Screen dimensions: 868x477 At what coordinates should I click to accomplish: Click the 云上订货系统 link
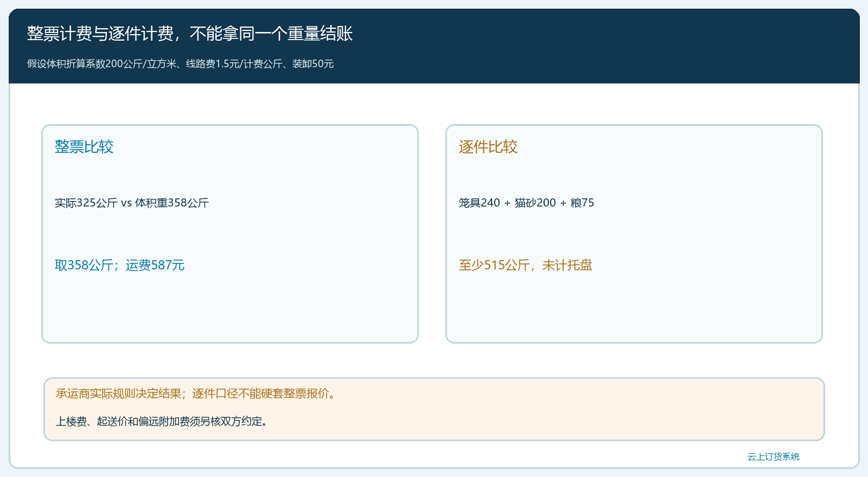tap(773, 457)
